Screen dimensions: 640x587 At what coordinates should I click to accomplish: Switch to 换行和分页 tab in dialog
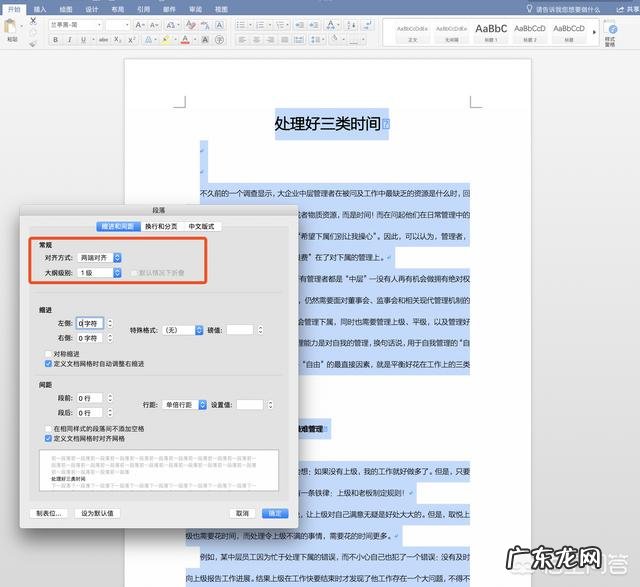[x=161, y=226]
